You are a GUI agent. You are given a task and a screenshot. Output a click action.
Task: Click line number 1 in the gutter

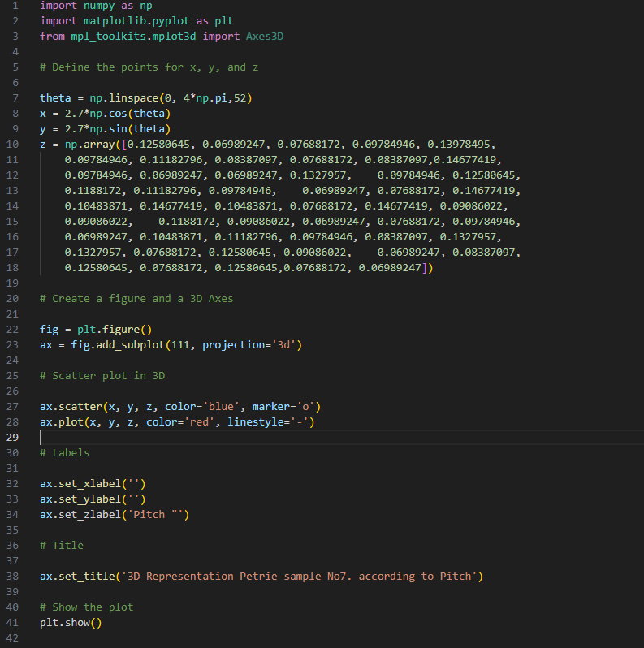click(x=15, y=6)
